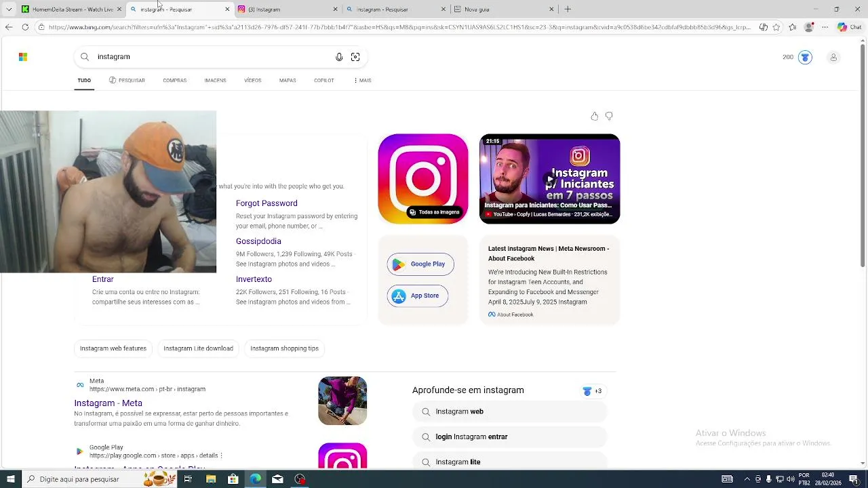Expand the MAIS menu dropdown
The height and width of the screenshot is (488, 868).
click(363, 81)
